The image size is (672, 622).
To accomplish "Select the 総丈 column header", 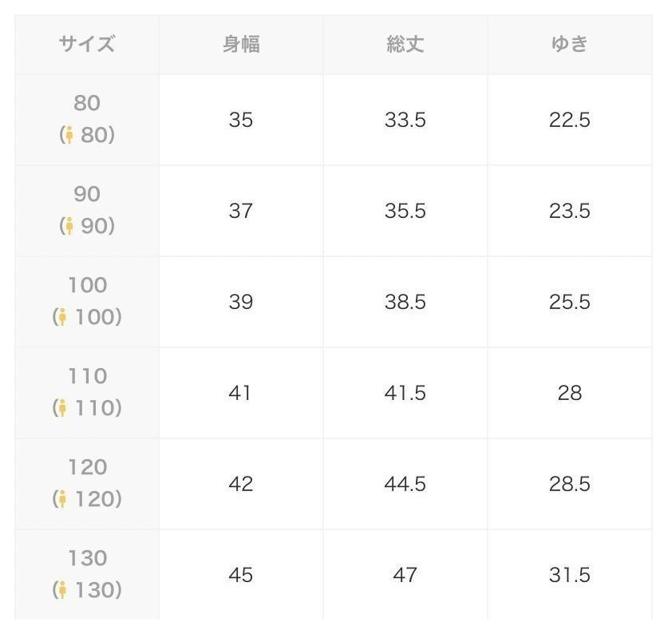I will pos(405,45).
